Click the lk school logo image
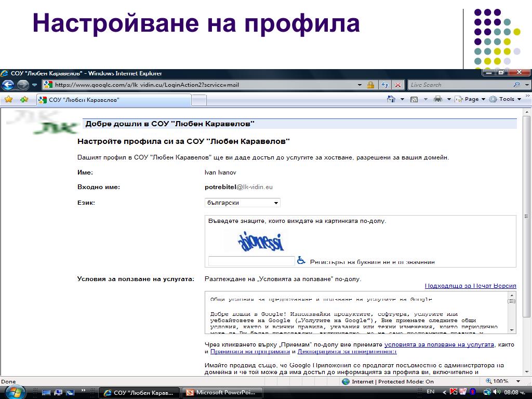The width and height of the screenshot is (532, 399). click(43, 123)
